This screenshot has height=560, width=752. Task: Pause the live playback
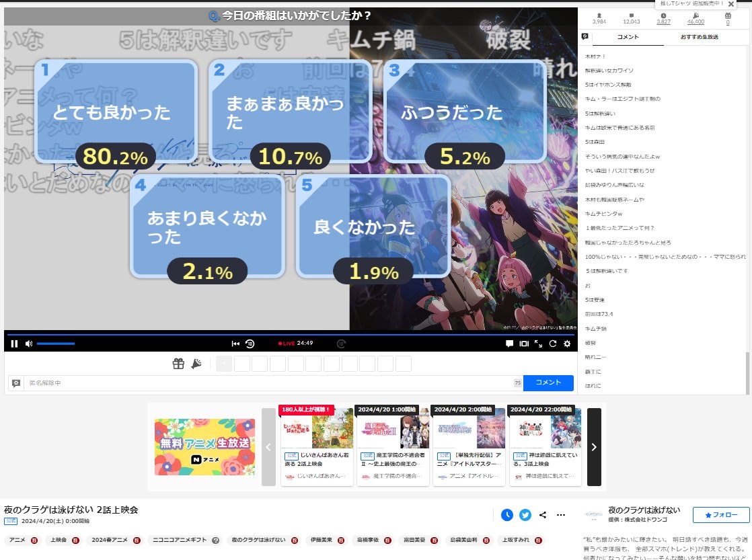point(13,344)
